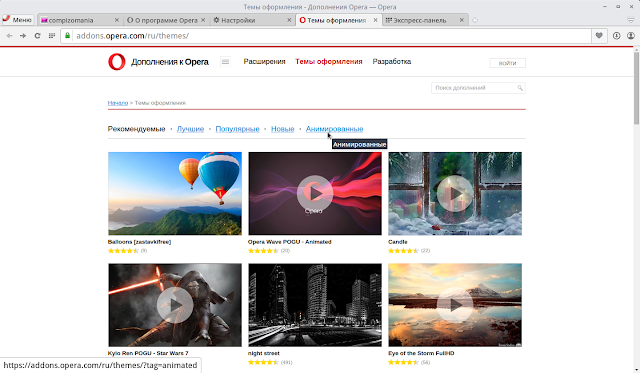Close the compizomania tab
Screen dimensions: 640x373
(117, 20)
